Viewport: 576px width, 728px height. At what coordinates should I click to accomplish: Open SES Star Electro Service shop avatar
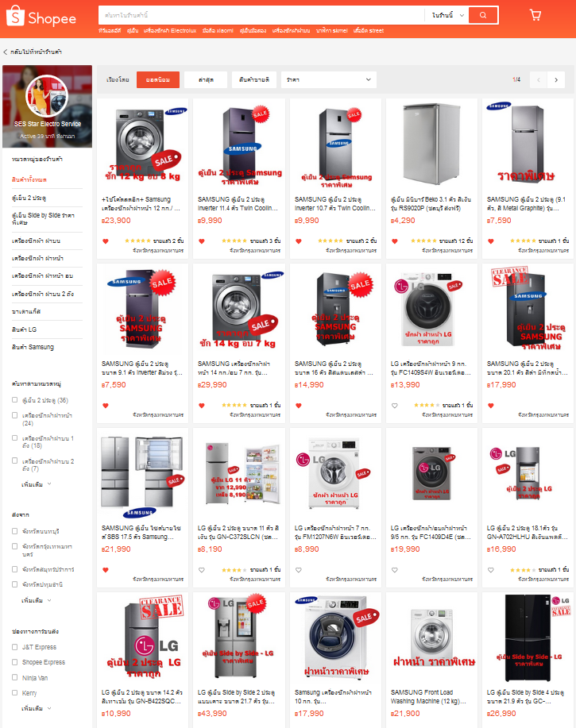pos(47,96)
